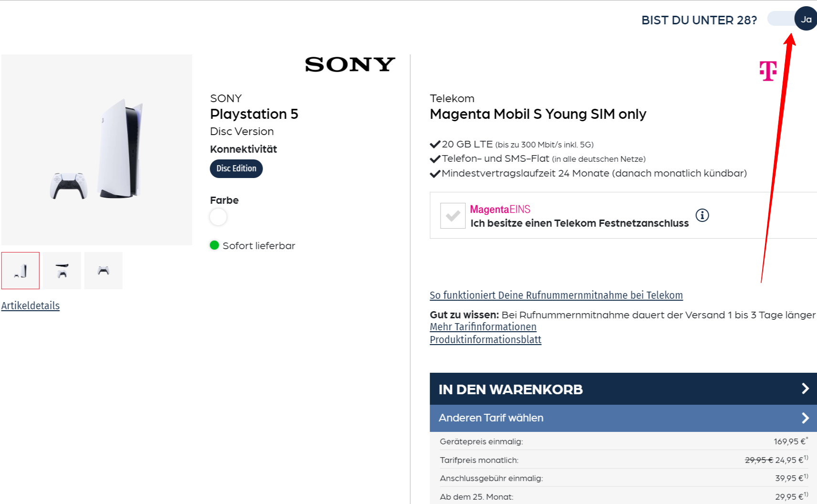This screenshot has height=504, width=817.
Task: Click the SONY brand logo
Action: pos(350,64)
